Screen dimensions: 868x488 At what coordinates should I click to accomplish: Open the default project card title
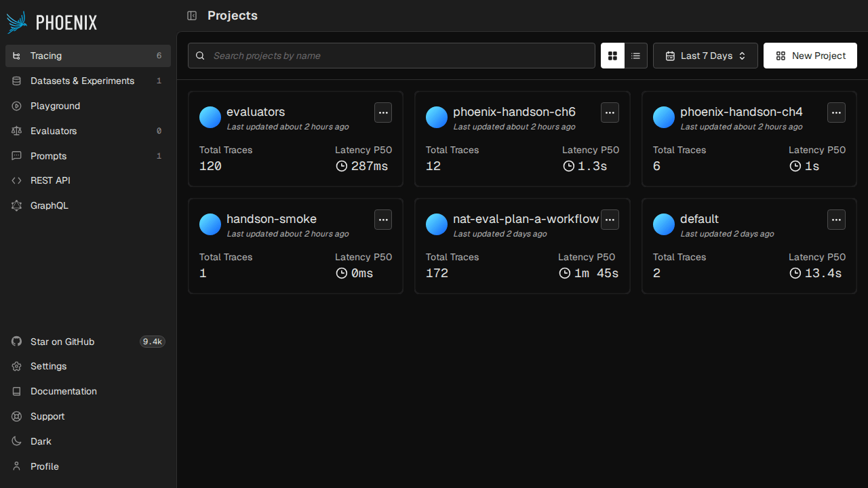(699, 219)
